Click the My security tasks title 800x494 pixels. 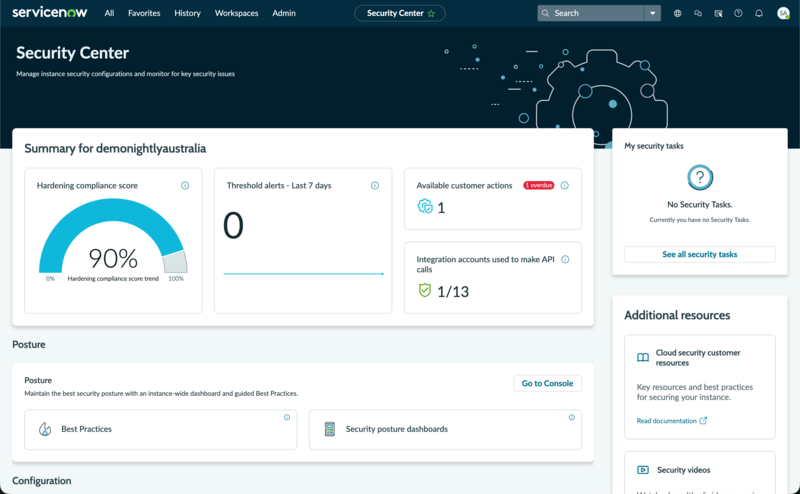coord(654,146)
